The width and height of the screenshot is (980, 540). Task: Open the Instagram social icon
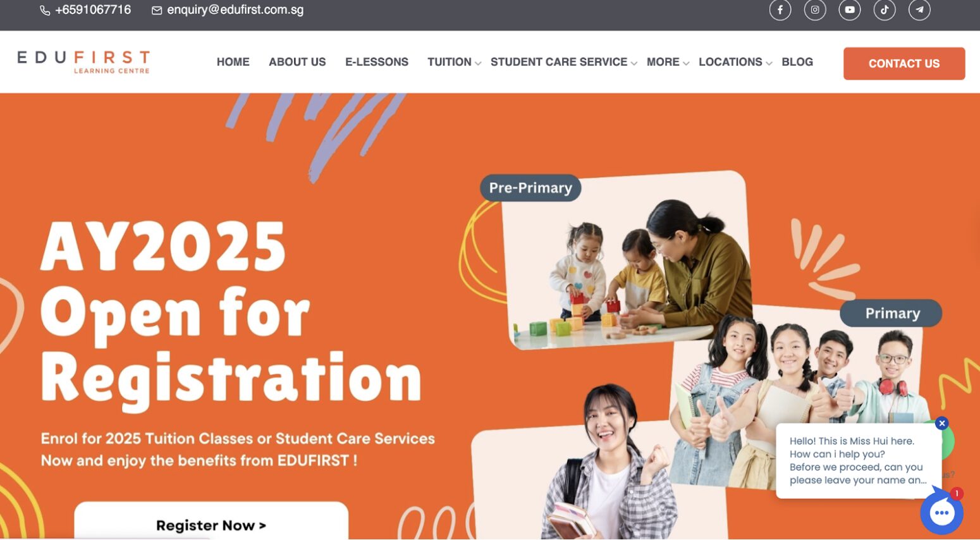coord(815,10)
